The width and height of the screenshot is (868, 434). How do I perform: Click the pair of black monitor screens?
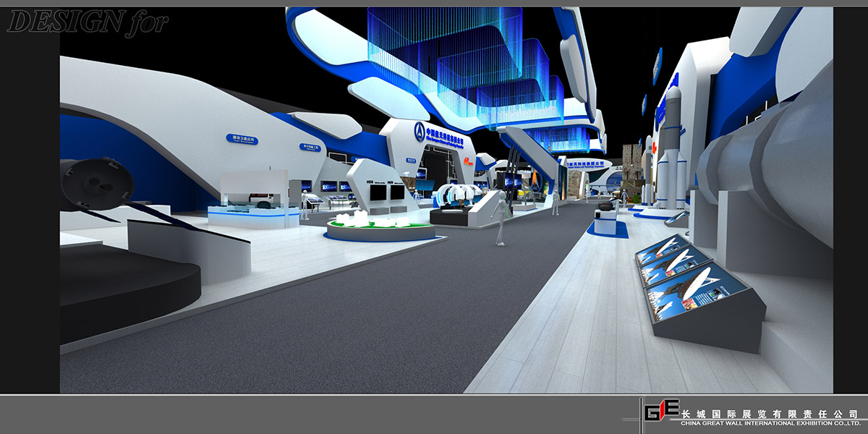pos(387,192)
